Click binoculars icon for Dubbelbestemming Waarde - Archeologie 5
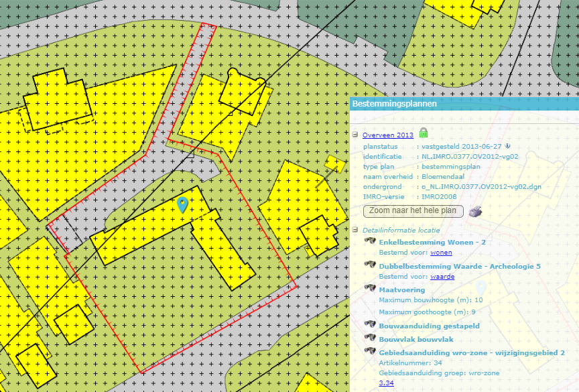 (370, 265)
